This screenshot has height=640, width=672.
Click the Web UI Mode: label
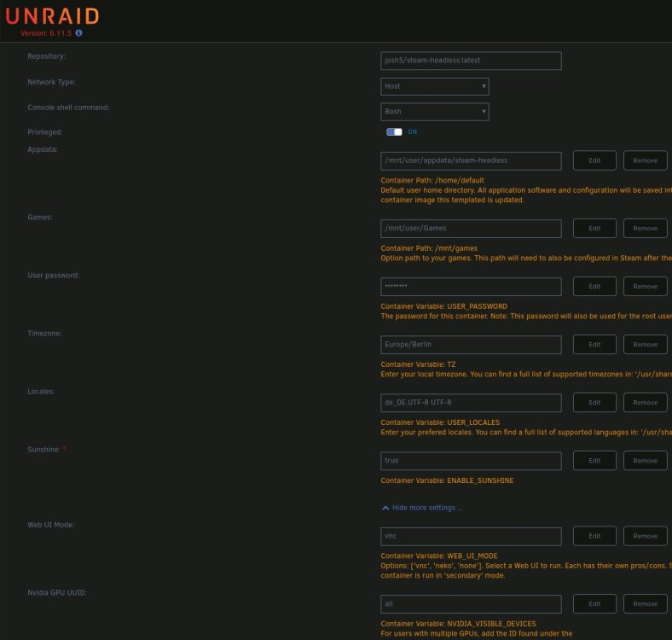coord(51,525)
